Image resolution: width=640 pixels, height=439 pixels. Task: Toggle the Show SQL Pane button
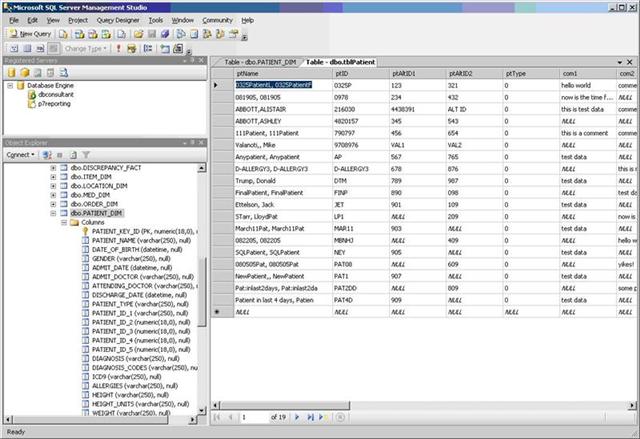pyautogui.click(x=40, y=49)
